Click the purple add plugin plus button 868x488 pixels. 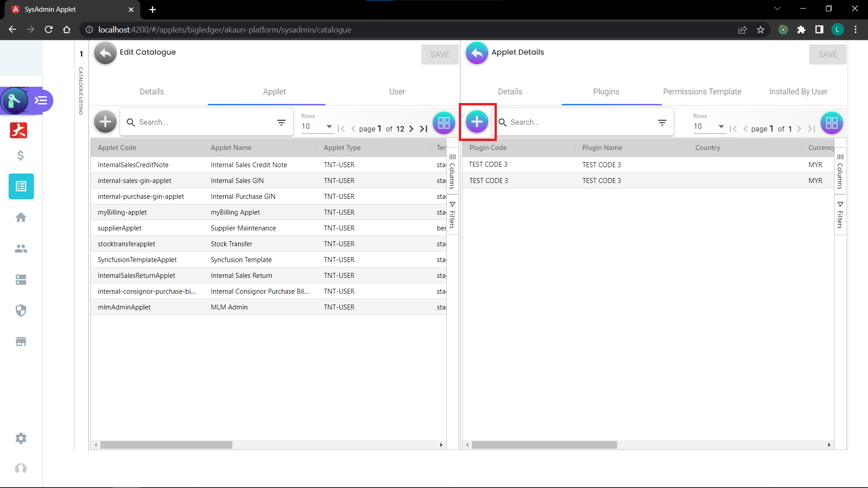click(x=476, y=122)
